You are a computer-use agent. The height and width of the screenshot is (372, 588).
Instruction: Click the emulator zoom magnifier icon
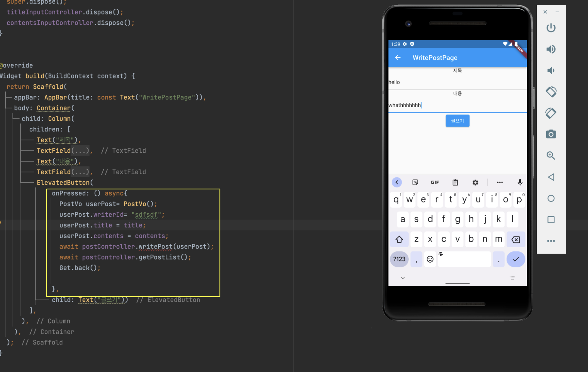(x=551, y=156)
